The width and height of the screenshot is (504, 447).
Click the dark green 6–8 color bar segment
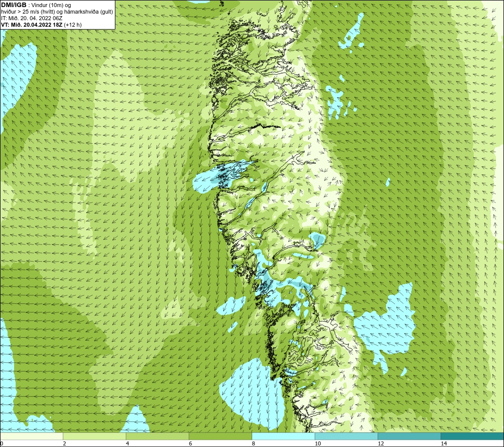click(x=221, y=436)
